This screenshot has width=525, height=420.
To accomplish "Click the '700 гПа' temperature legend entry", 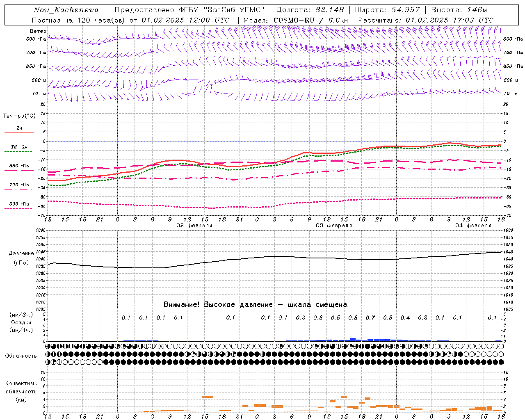I will click(x=19, y=185).
